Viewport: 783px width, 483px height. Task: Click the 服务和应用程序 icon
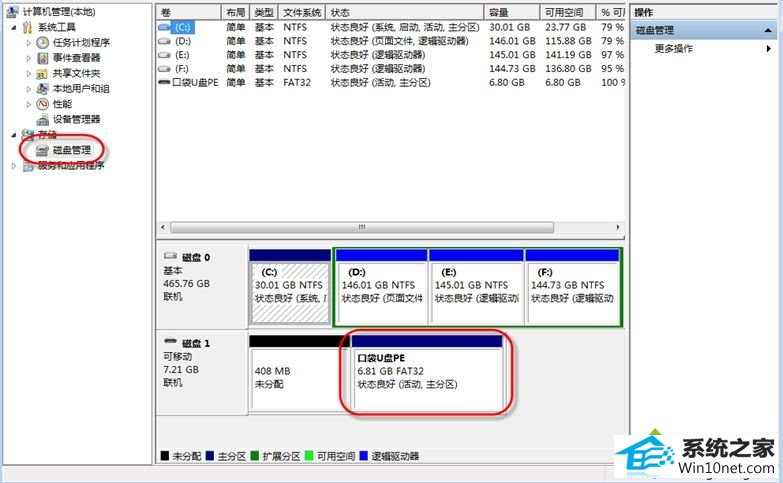click(x=28, y=165)
